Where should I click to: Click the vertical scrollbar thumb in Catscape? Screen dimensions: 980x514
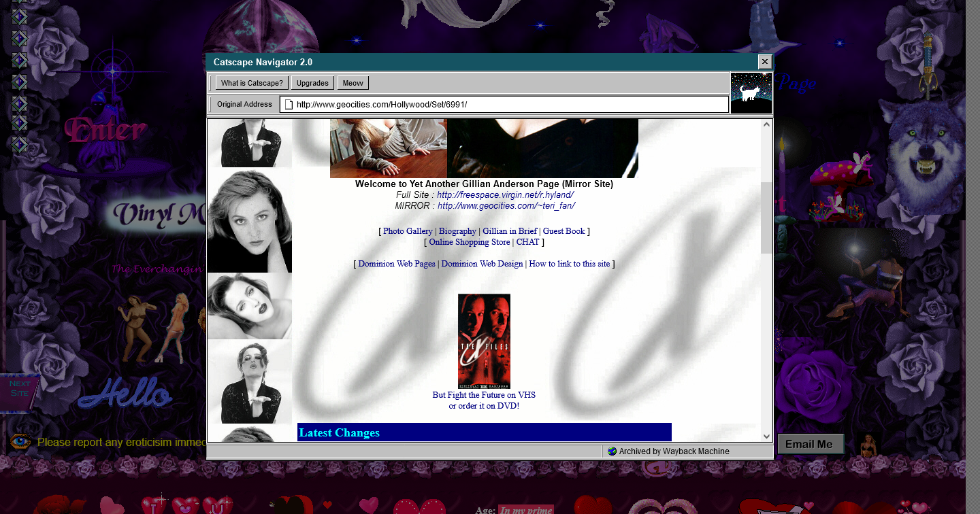[x=766, y=218]
